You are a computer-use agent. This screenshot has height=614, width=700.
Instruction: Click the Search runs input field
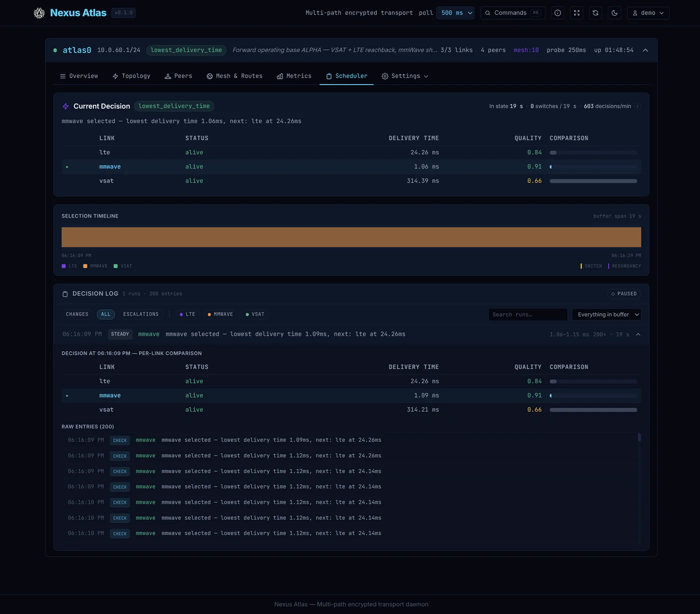click(x=527, y=314)
